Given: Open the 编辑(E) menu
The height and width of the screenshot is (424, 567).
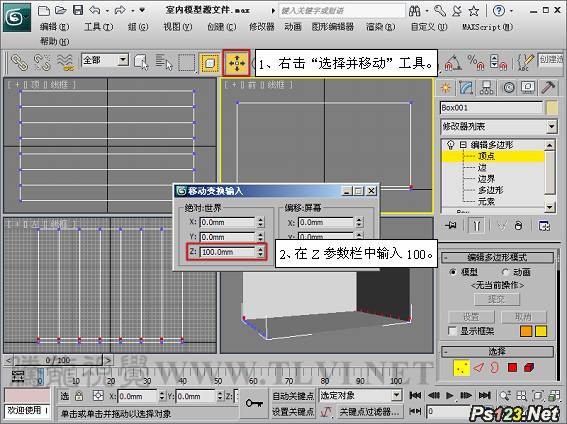Looking at the screenshot, I should 54,26.
